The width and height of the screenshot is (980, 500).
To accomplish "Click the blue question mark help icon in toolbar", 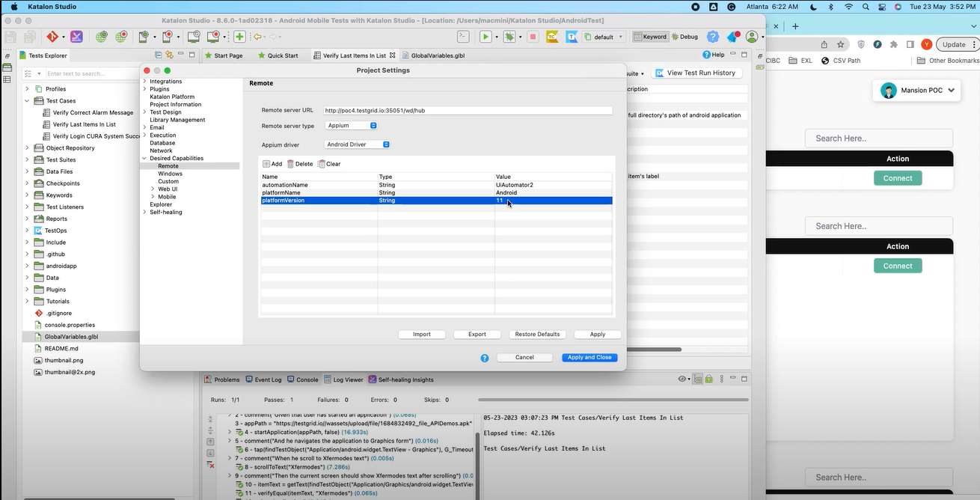I will (x=712, y=37).
